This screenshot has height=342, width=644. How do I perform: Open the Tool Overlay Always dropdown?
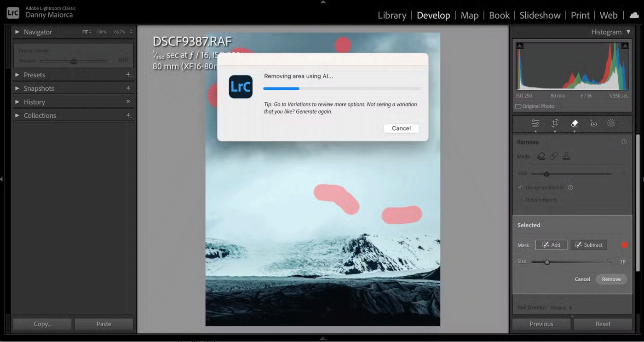click(x=562, y=307)
